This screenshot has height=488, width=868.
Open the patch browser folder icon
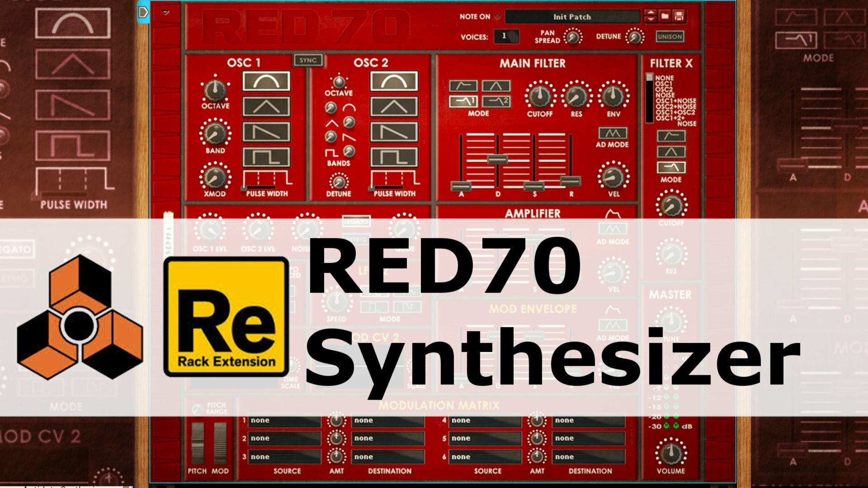[665, 17]
